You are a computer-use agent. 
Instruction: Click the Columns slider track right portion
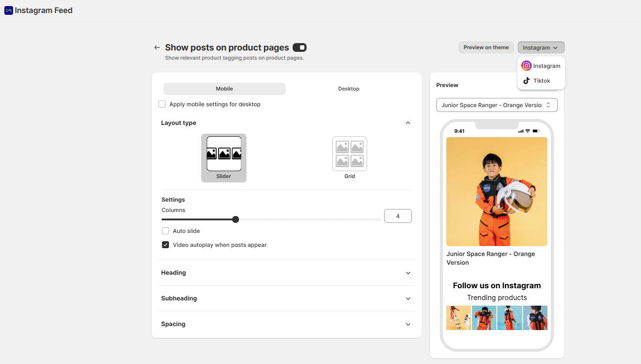coord(310,219)
